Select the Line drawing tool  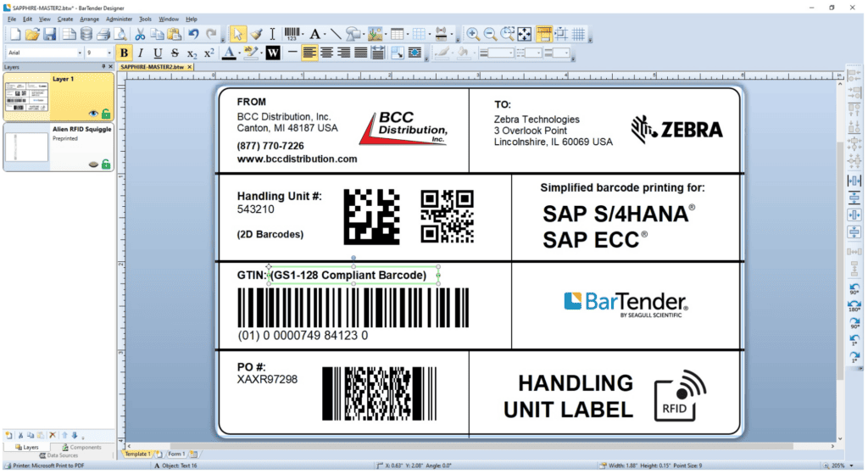(336, 34)
